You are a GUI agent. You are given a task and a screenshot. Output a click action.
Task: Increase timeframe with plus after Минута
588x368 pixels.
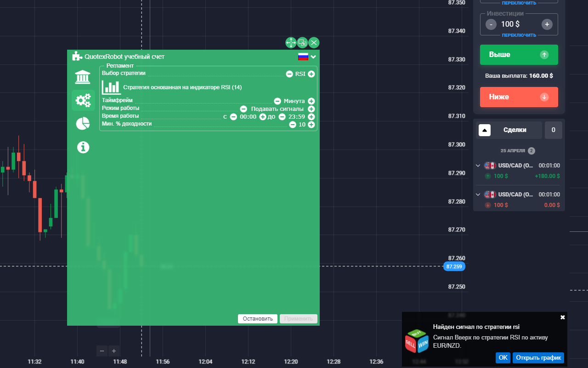pos(311,101)
